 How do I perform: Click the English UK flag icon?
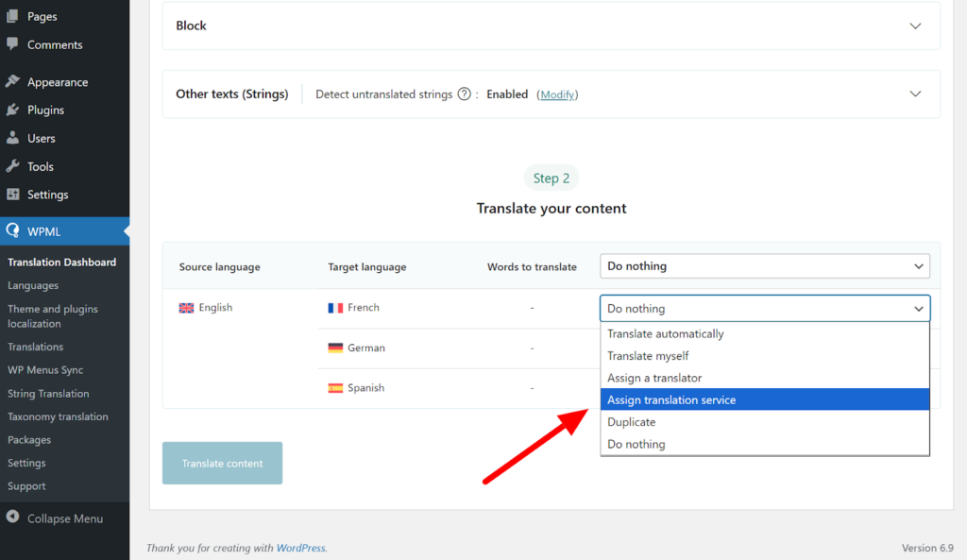tap(186, 308)
